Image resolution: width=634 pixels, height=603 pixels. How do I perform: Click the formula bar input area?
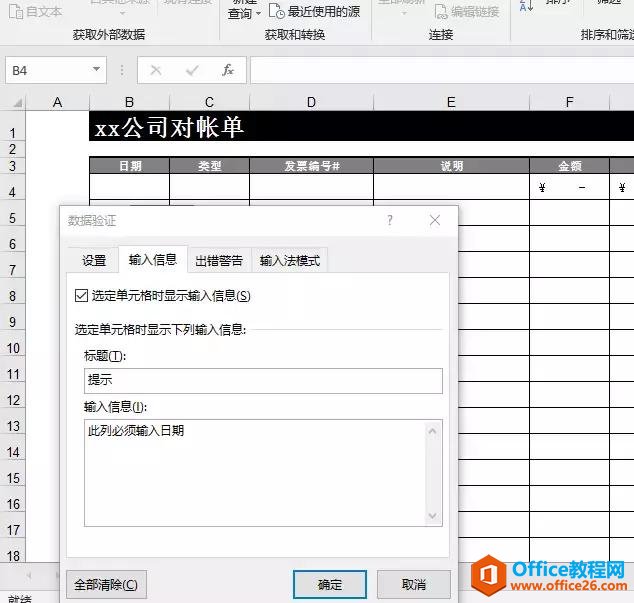442,70
